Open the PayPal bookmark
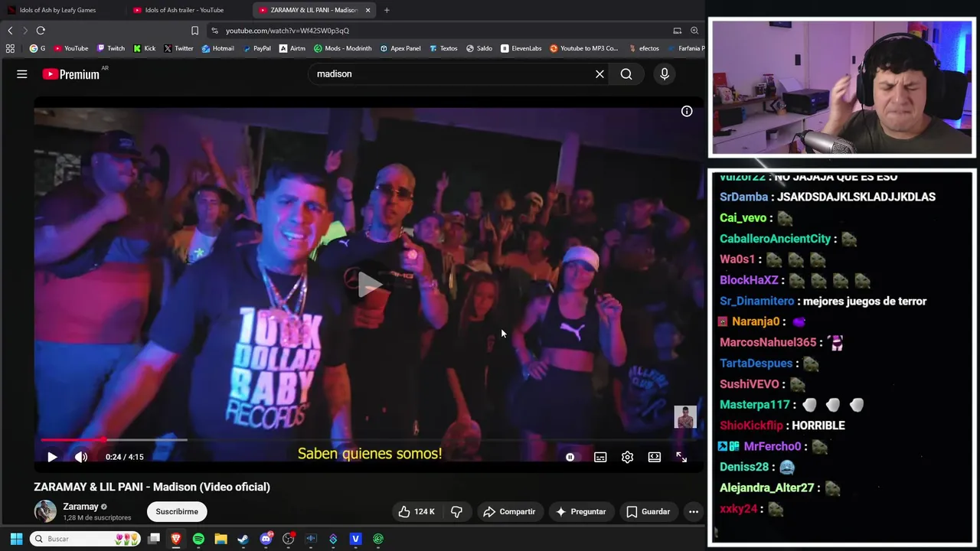Image resolution: width=980 pixels, height=551 pixels. click(257, 48)
